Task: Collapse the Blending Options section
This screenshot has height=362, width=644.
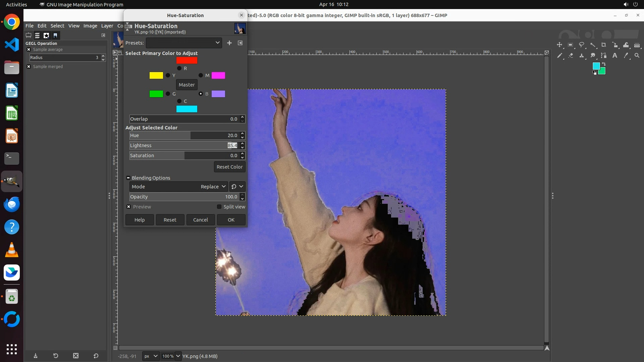Action: pyautogui.click(x=128, y=178)
